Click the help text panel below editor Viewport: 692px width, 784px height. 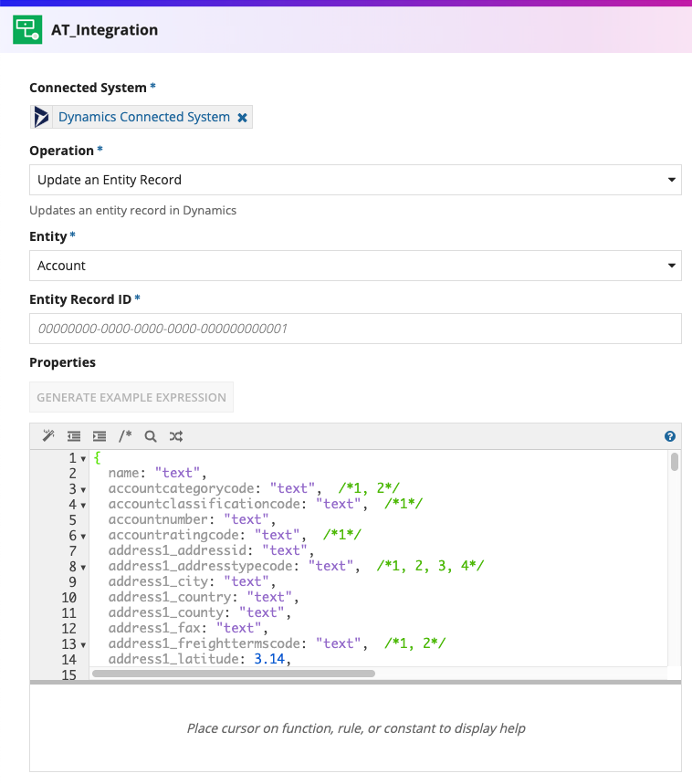click(355, 728)
